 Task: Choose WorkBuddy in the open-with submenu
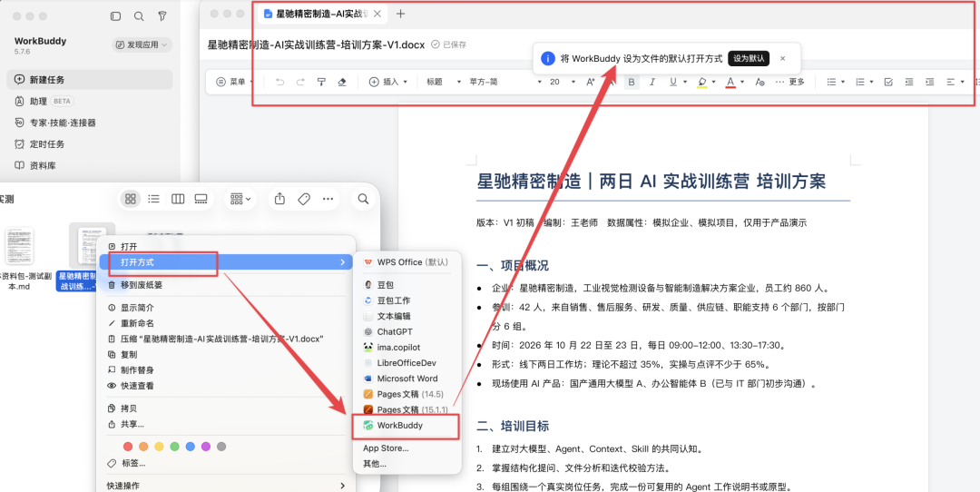[407, 425]
